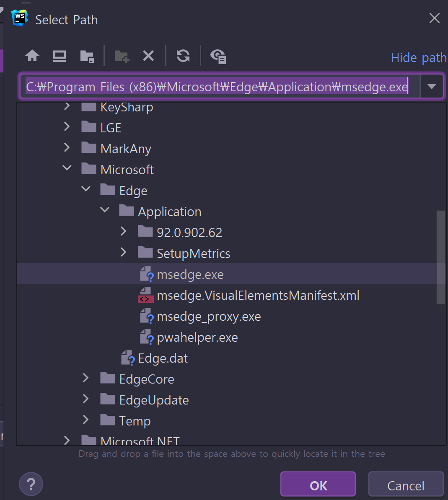This screenshot has height=500, width=448.
Task: Close the Select Path dialog
Action: [x=435, y=18]
